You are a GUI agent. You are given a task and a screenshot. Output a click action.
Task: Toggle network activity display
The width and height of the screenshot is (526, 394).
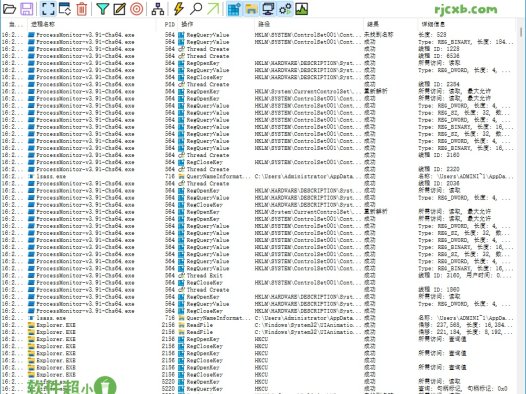point(268,9)
